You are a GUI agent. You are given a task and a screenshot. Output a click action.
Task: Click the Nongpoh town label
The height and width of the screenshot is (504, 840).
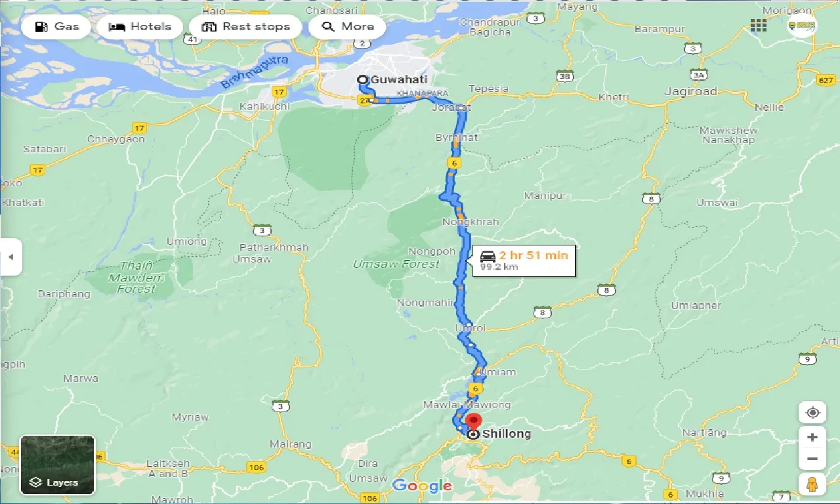(432, 251)
